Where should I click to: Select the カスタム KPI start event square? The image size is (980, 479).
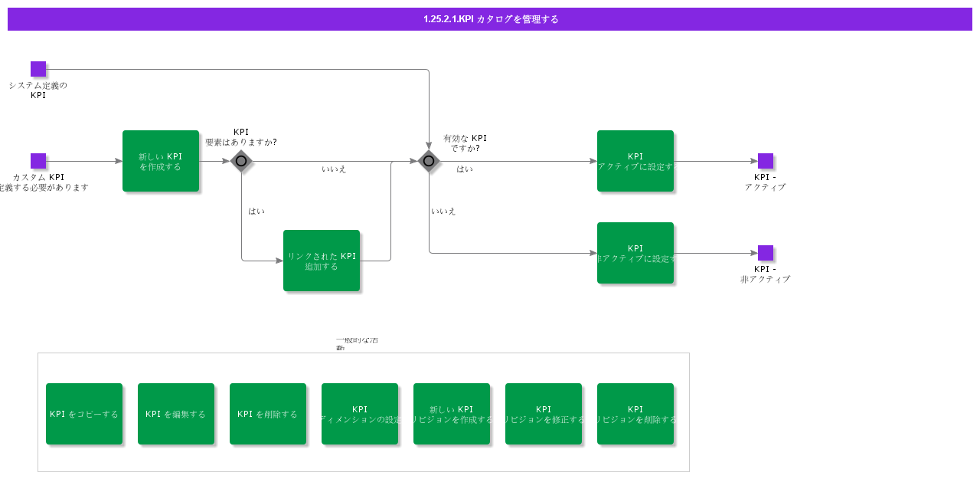click(x=38, y=161)
